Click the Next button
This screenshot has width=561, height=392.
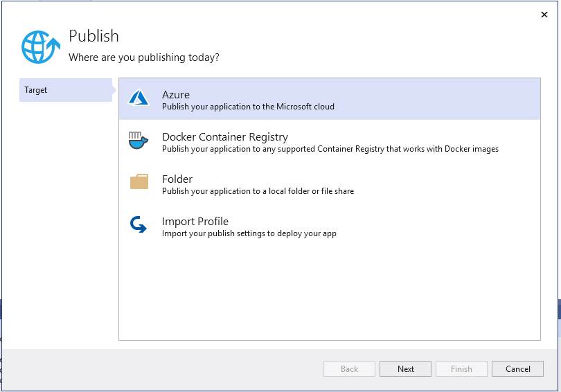(405, 368)
